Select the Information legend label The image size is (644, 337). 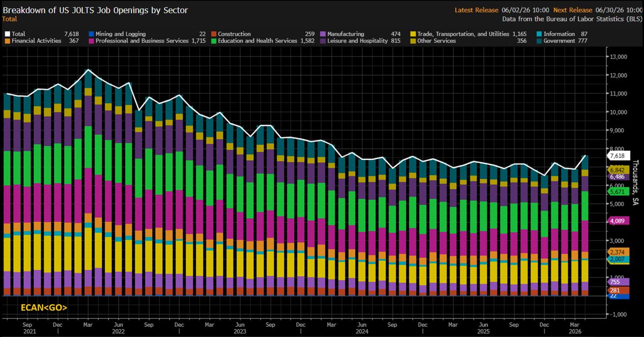coord(560,34)
